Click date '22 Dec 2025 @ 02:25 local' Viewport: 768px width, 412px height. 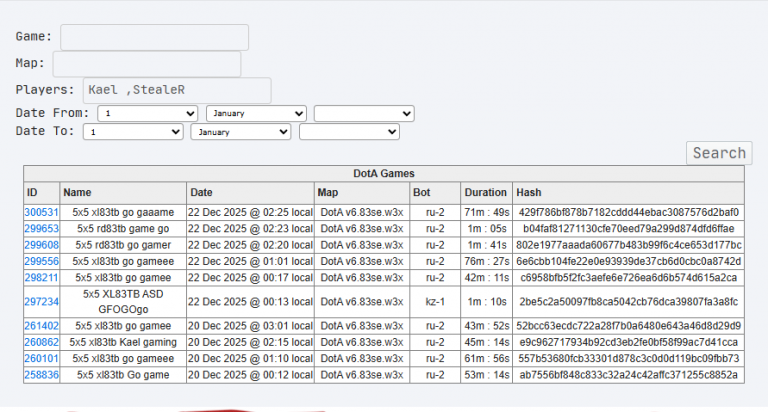pos(250,213)
